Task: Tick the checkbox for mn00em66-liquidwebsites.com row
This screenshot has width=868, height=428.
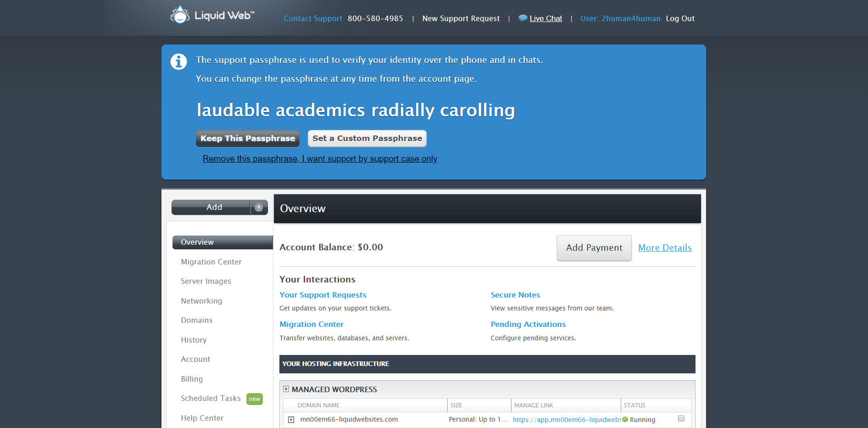Action: 681,418
